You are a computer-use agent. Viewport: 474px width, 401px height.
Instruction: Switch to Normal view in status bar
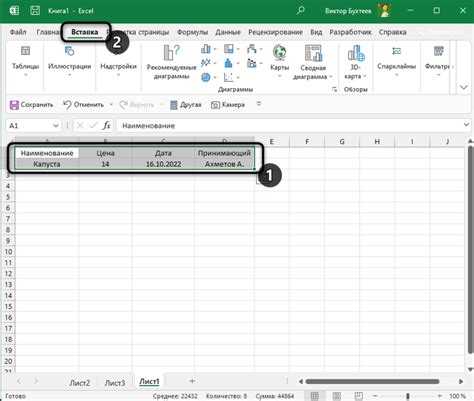click(x=315, y=396)
